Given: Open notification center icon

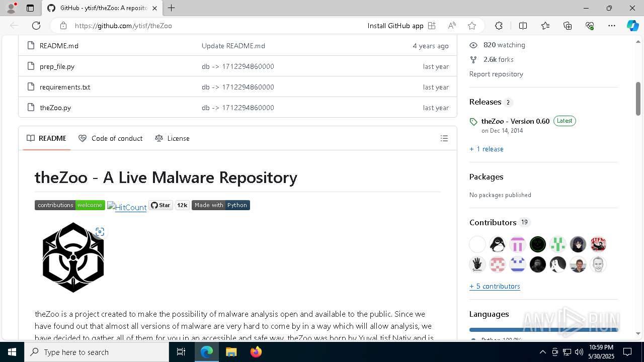Looking at the screenshot, I should point(627,352).
